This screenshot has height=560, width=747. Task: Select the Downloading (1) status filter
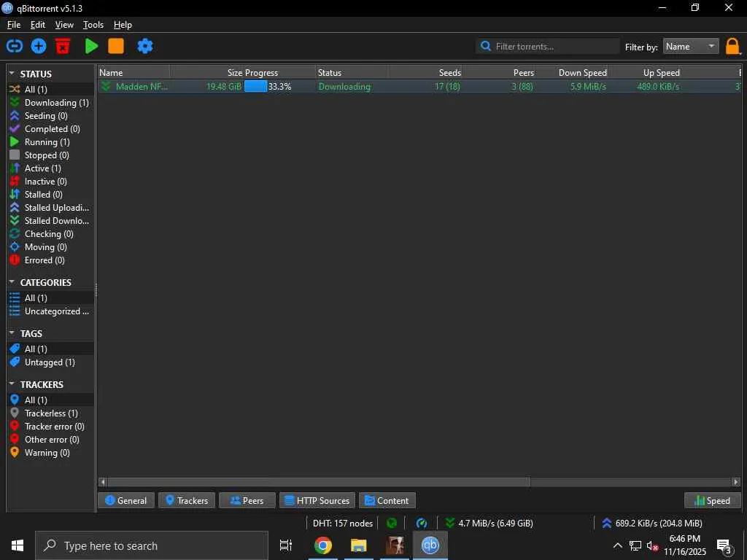pyautogui.click(x=50, y=102)
